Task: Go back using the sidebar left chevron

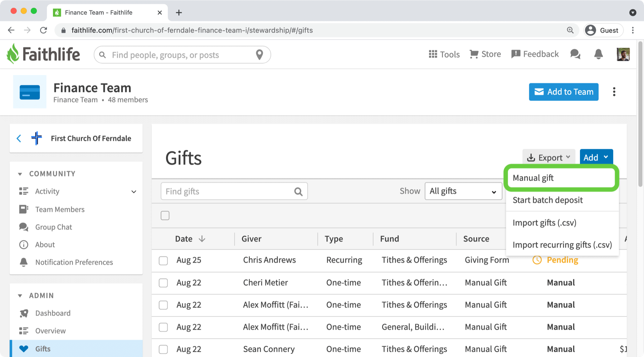Action: [x=19, y=138]
